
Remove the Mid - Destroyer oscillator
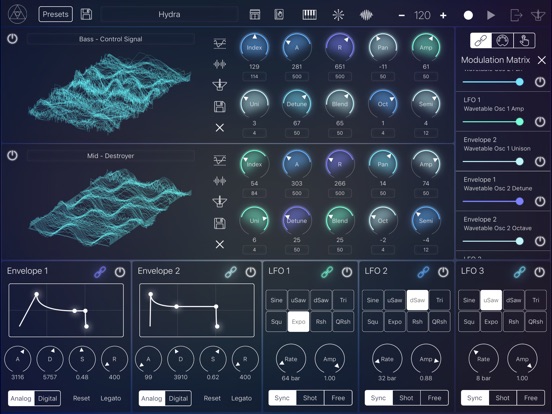point(220,244)
